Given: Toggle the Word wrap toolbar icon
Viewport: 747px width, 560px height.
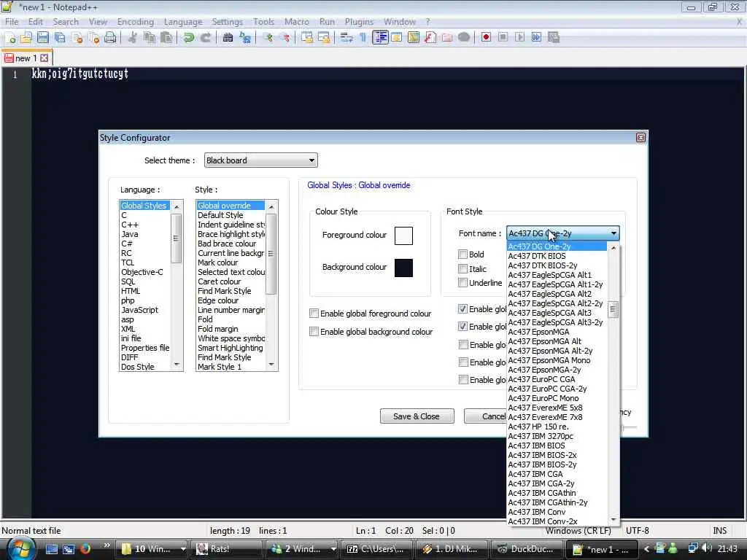Looking at the screenshot, I should (346, 38).
